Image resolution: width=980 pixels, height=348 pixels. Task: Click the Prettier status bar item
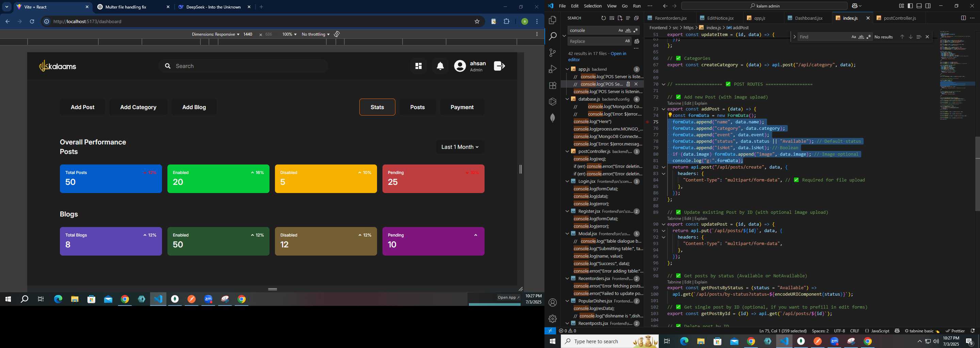pyautogui.click(x=955, y=331)
